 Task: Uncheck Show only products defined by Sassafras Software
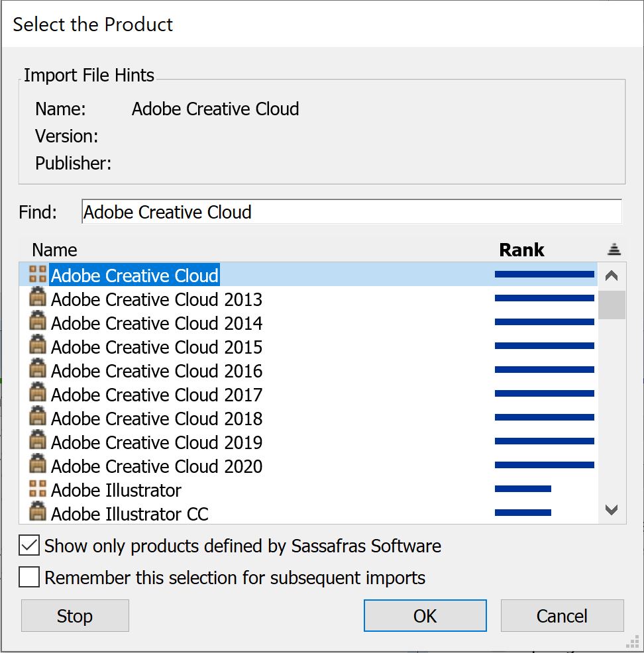pos(29,546)
